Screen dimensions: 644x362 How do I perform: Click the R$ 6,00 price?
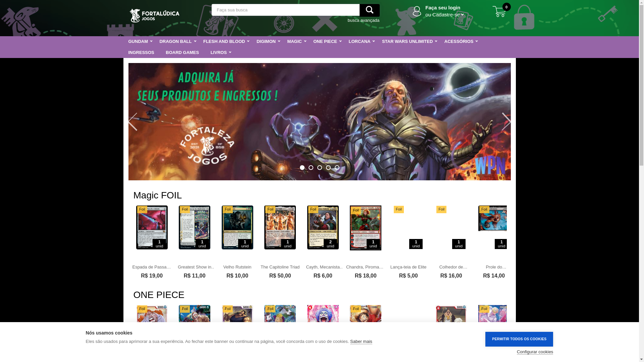(x=323, y=276)
